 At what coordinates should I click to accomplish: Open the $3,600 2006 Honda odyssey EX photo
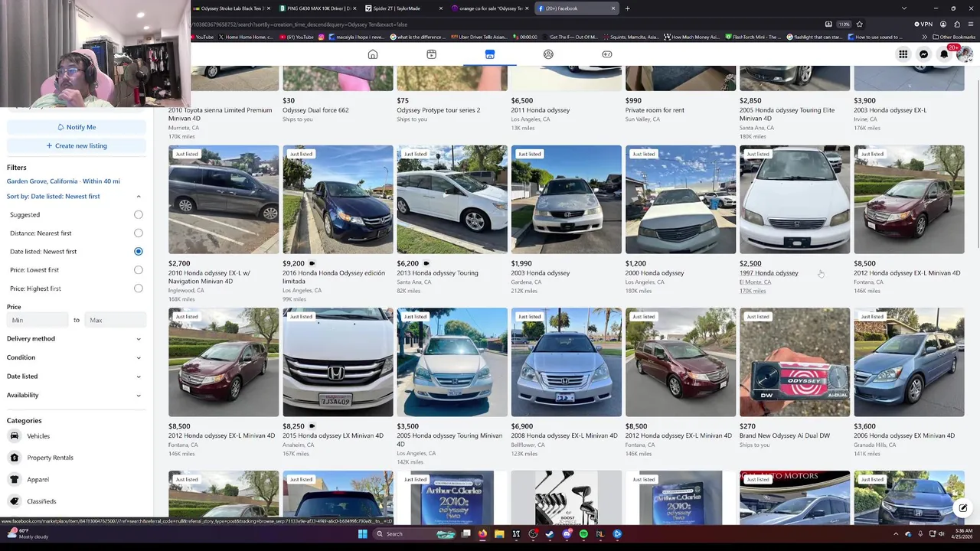[909, 363]
